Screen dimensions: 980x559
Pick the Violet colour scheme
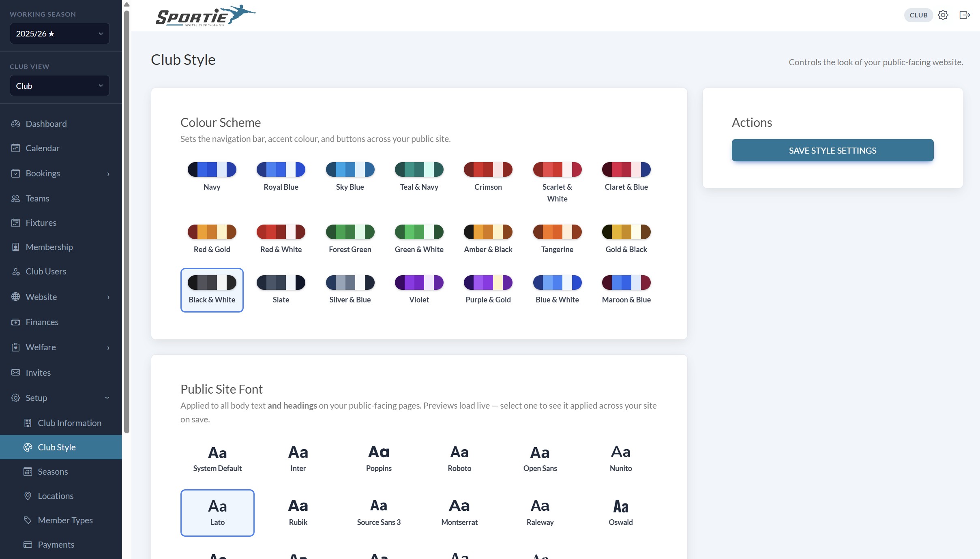point(419,289)
